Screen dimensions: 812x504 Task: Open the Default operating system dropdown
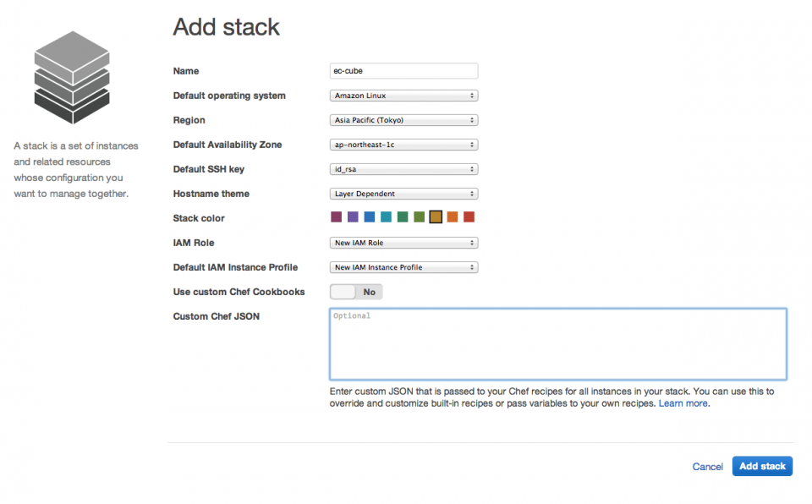click(403, 96)
